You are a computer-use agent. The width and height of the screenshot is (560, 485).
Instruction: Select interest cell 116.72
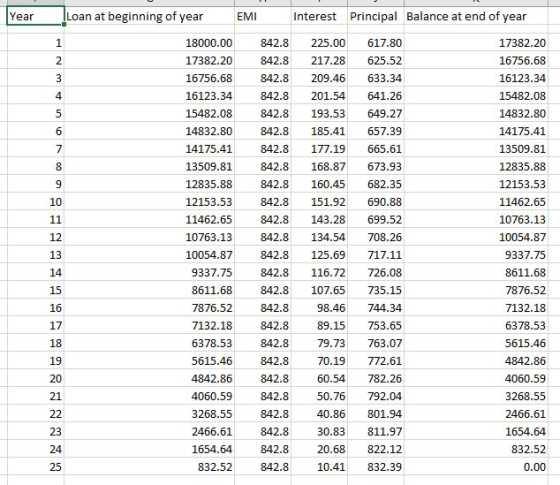pos(319,272)
